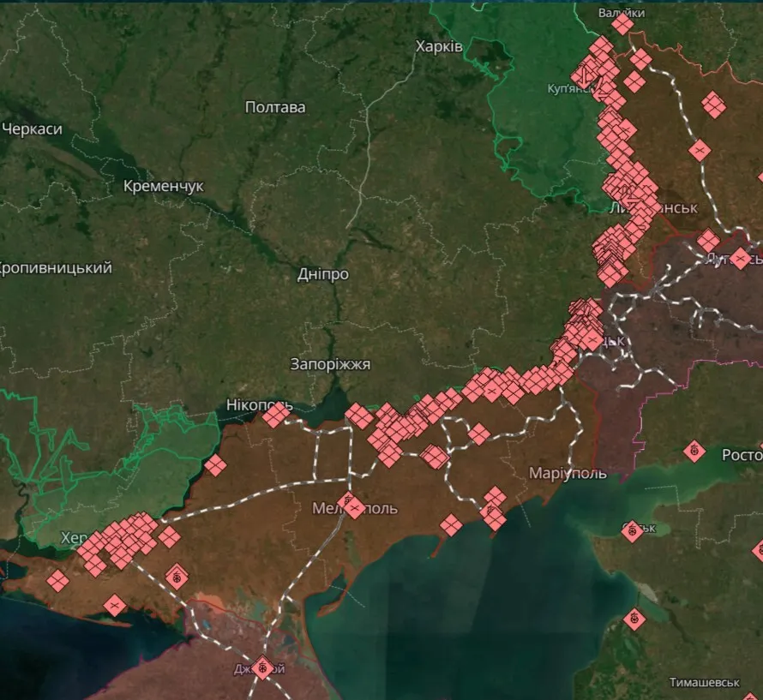Select the airfield marker near Джанкой
The height and width of the screenshot is (700, 763).
coord(262,668)
